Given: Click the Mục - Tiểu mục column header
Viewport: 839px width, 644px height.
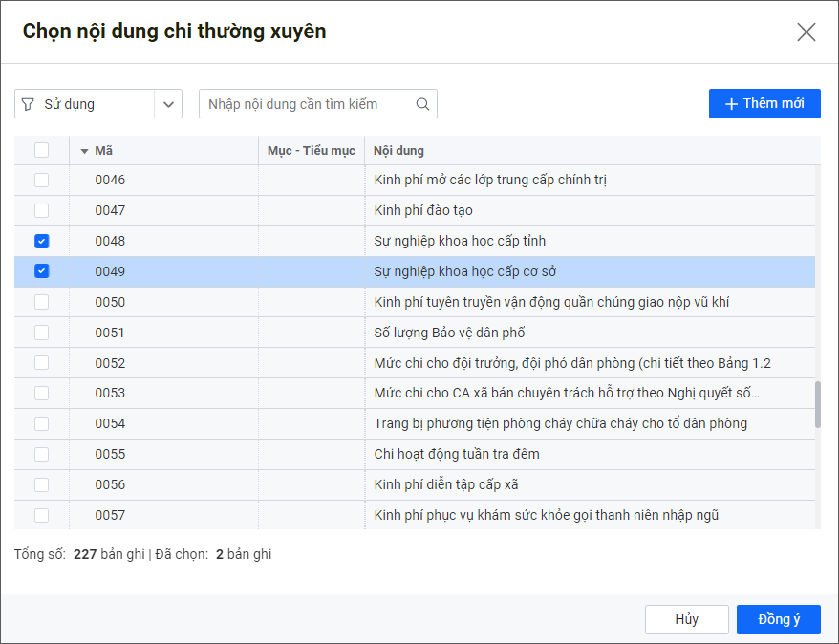Looking at the screenshot, I should point(311,151).
